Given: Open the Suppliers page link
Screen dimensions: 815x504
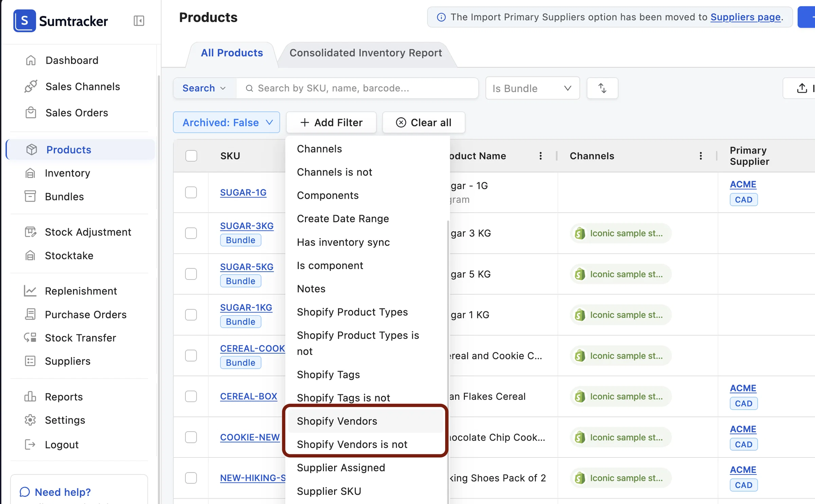Looking at the screenshot, I should coord(745,17).
